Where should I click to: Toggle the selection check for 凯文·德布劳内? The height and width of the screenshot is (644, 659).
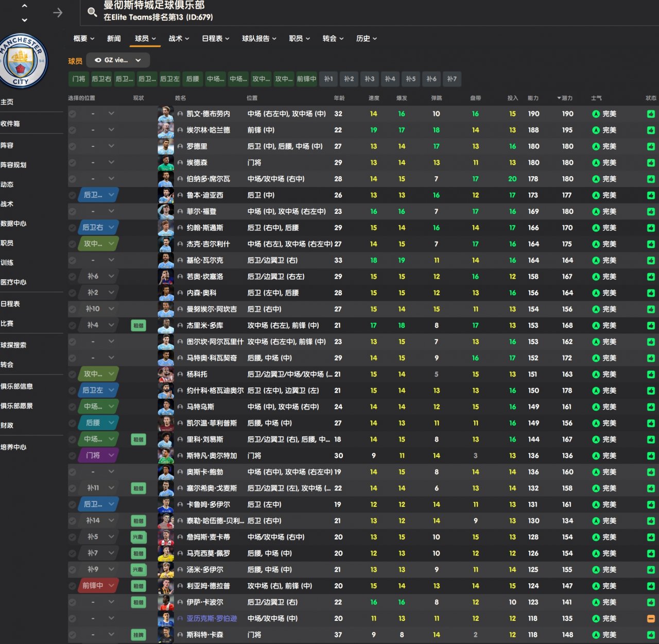tap(73, 114)
